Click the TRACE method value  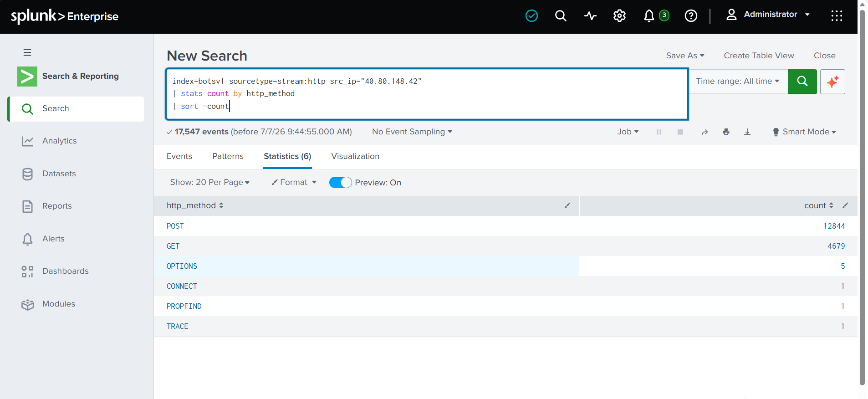pos(178,326)
